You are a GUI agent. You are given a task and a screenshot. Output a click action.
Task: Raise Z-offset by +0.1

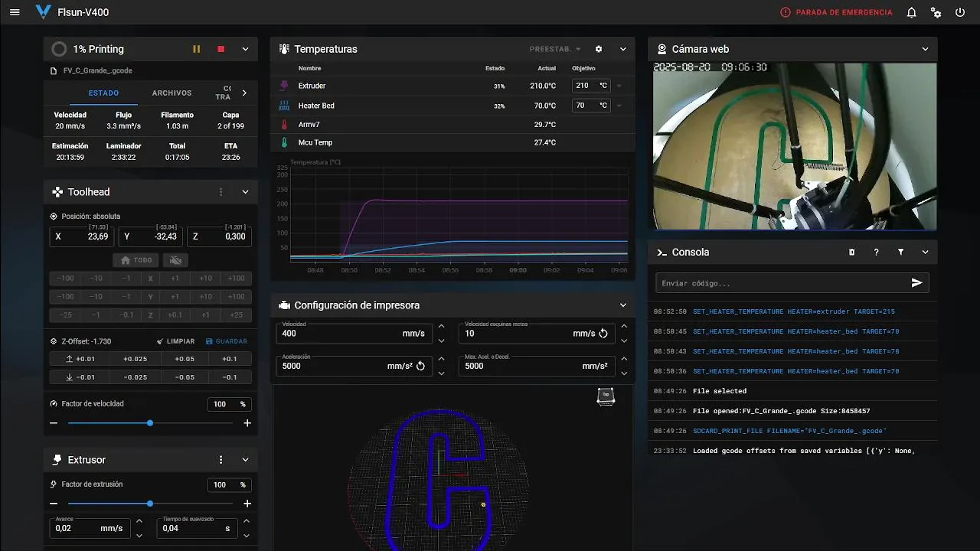229,359
